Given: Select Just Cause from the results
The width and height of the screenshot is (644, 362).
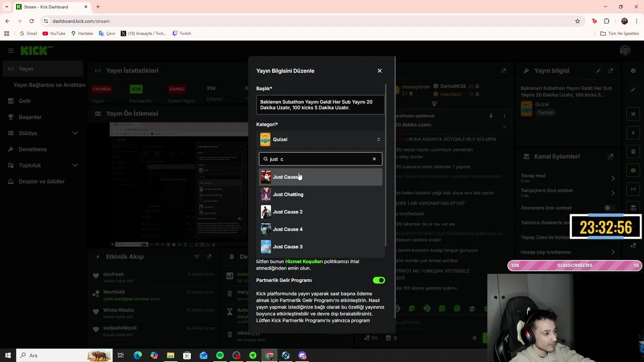Looking at the screenshot, I should (320, 177).
